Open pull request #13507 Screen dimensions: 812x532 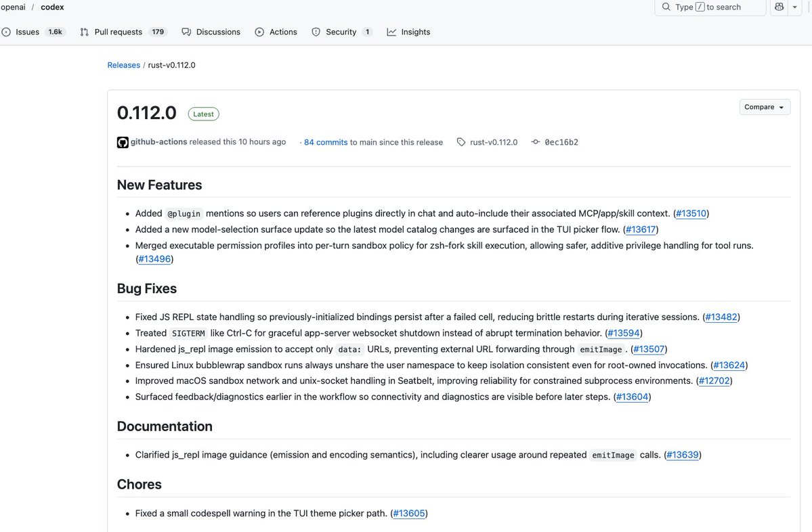point(649,349)
